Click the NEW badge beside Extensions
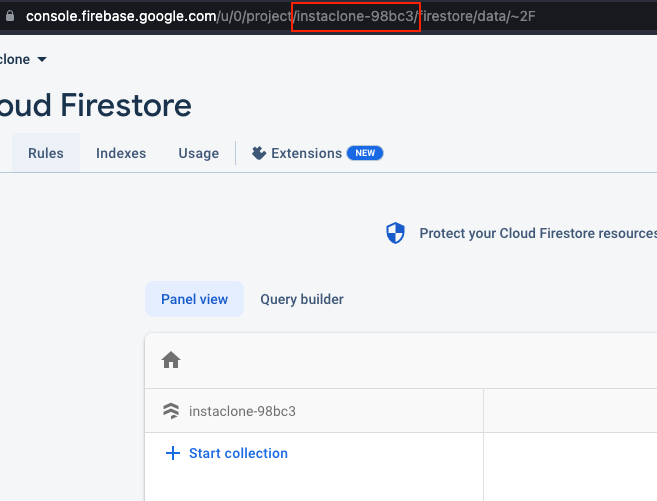 (x=365, y=153)
